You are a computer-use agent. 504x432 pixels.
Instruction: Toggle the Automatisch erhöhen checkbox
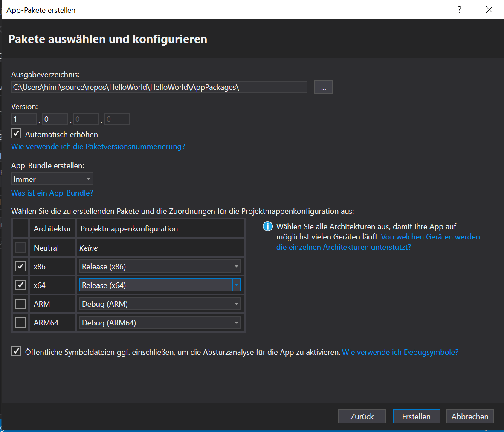pyautogui.click(x=16, y=134)
